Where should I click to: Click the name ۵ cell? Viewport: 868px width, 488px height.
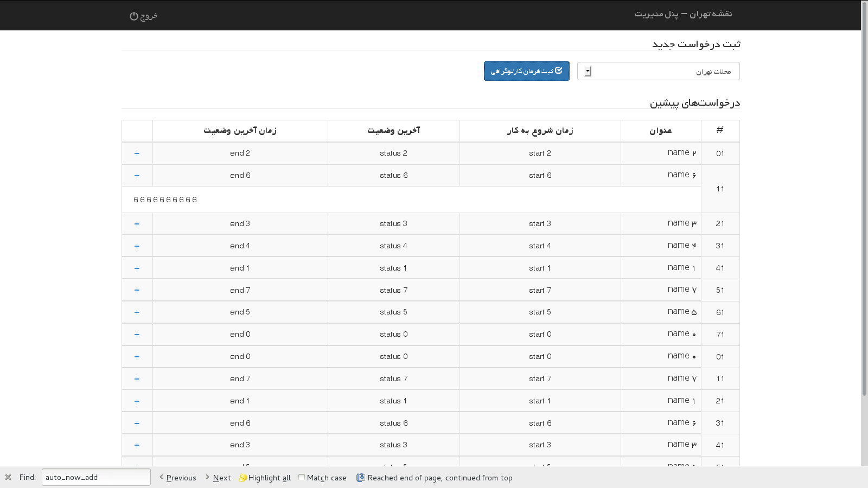pyautogui.click(x=661, y=312)
